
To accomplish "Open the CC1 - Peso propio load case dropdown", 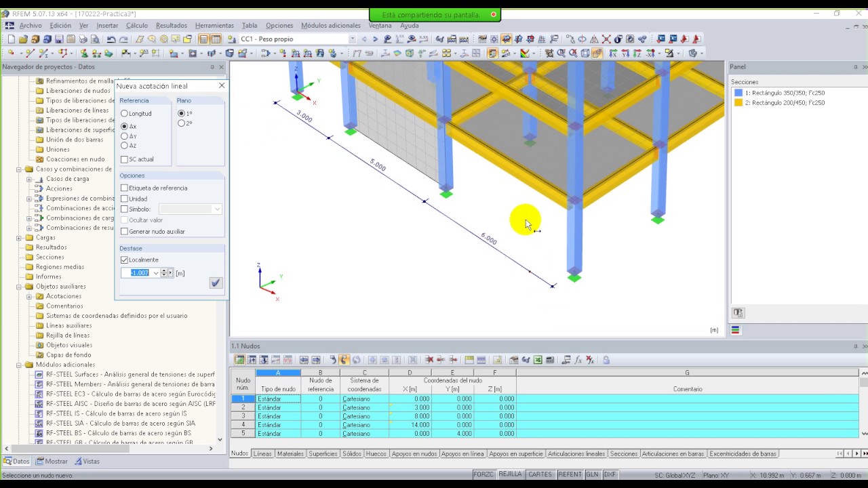I will [352, 39].
